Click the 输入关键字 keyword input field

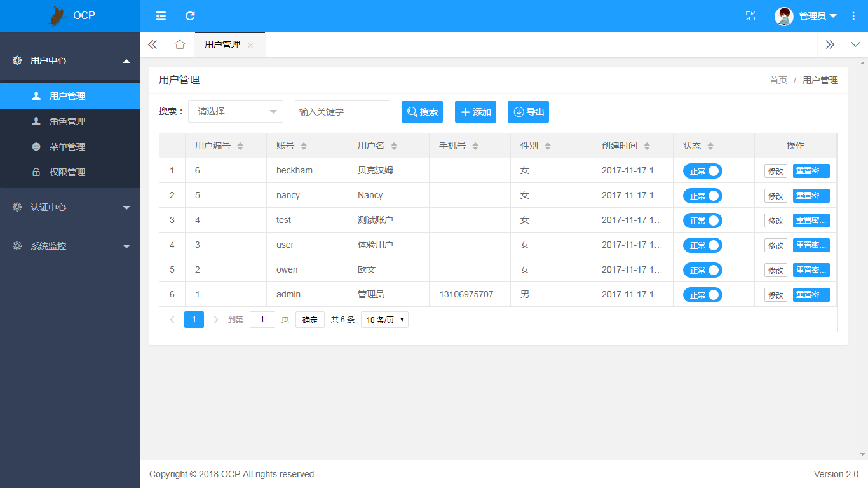coord(342,112)
